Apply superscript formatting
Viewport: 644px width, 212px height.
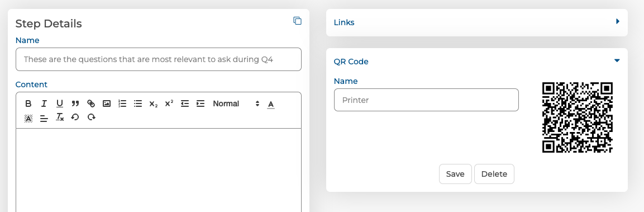click(169, 103)
